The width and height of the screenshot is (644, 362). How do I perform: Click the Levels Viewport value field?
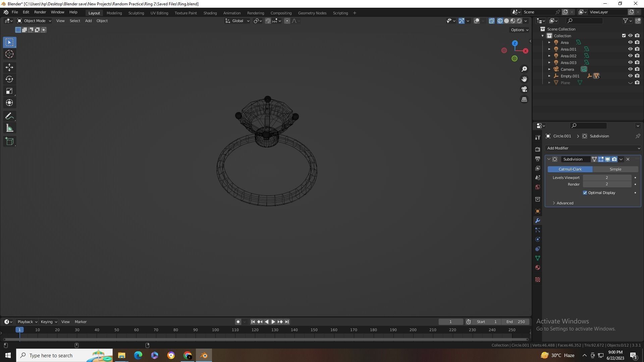[x=607, y=178]
